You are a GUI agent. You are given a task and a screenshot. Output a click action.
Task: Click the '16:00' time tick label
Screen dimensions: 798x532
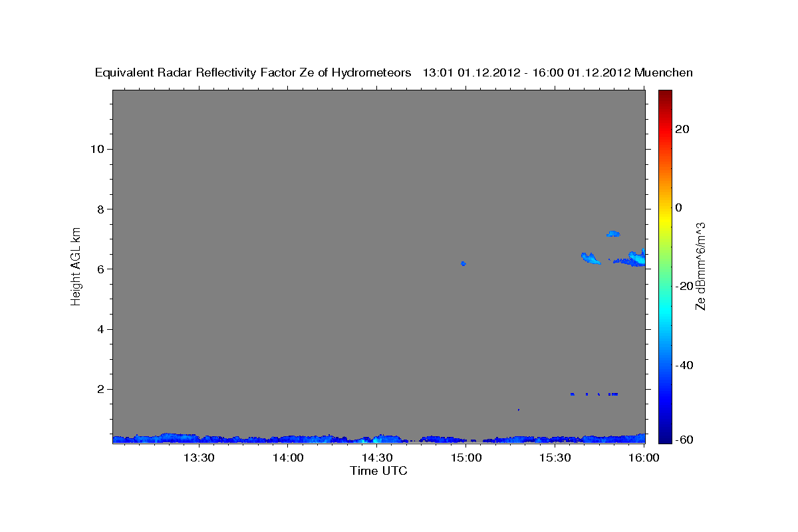click(644, 458)
